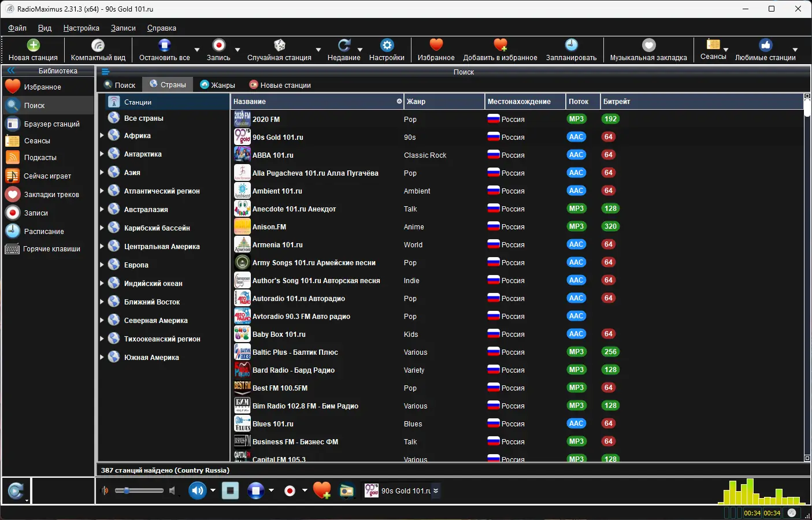Sort stations by the Битрейт column header
The image size is (812, 520).
click(x=702, y=102)
